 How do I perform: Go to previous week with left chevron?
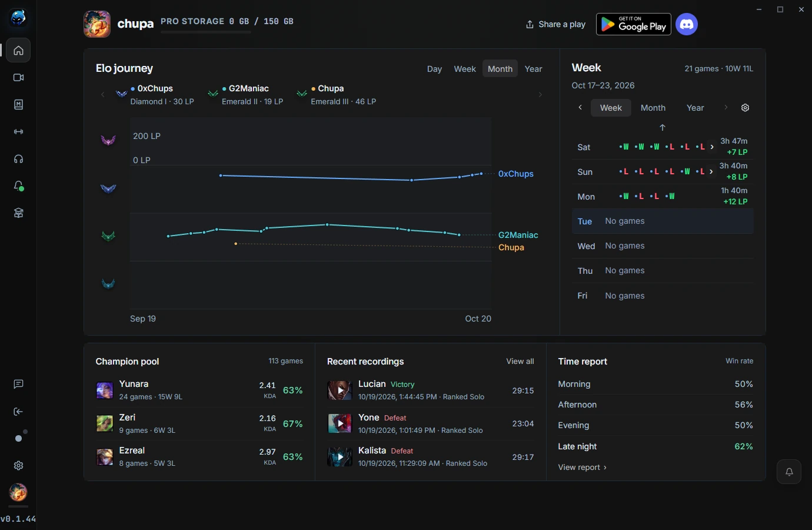click(x=580, y=107)
